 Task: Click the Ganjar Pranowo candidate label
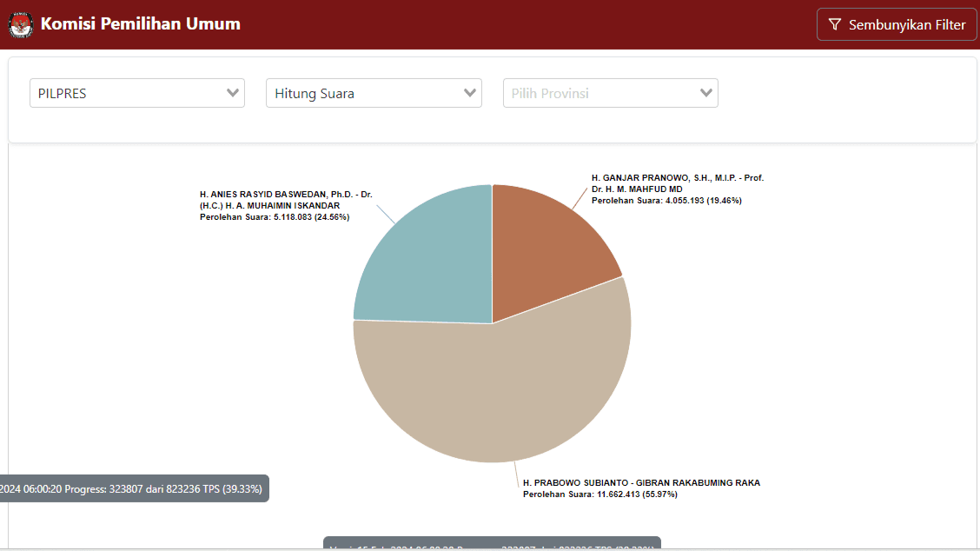coord(677,183)
